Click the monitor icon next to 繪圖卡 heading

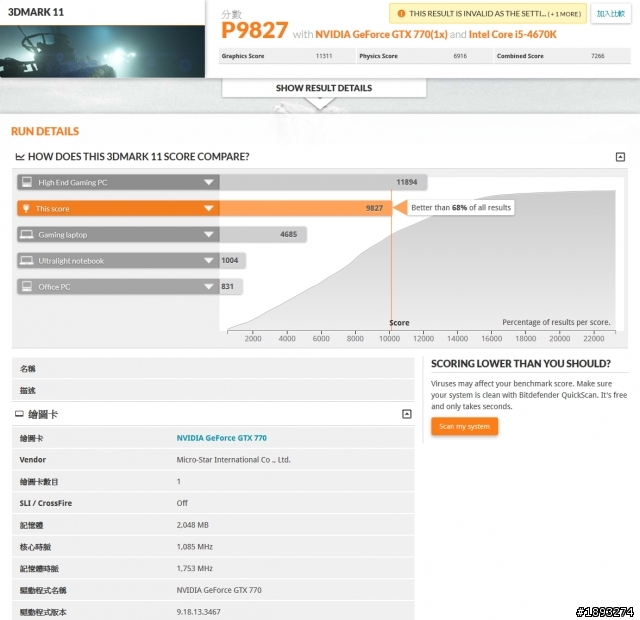[x=19, y=414]
